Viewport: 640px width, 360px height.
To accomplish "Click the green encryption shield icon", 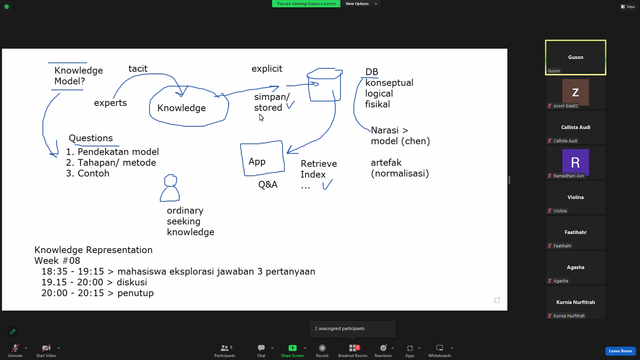I will coord(7,7).
